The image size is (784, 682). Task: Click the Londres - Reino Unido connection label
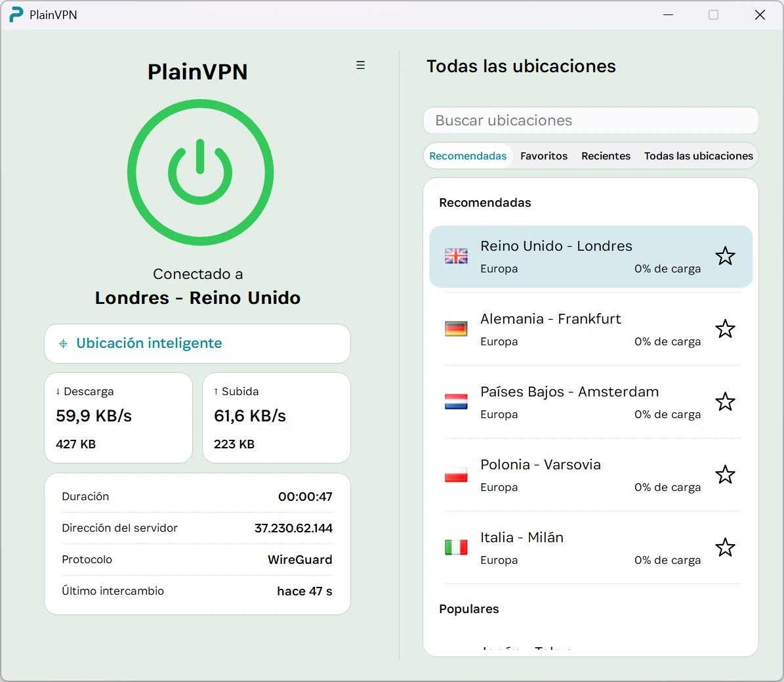click(x=197, y=298)
